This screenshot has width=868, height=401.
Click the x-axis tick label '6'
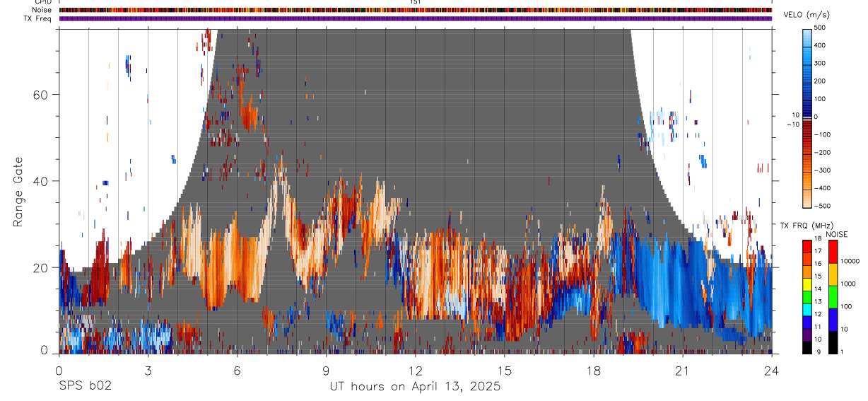click(x=237, y=371)
